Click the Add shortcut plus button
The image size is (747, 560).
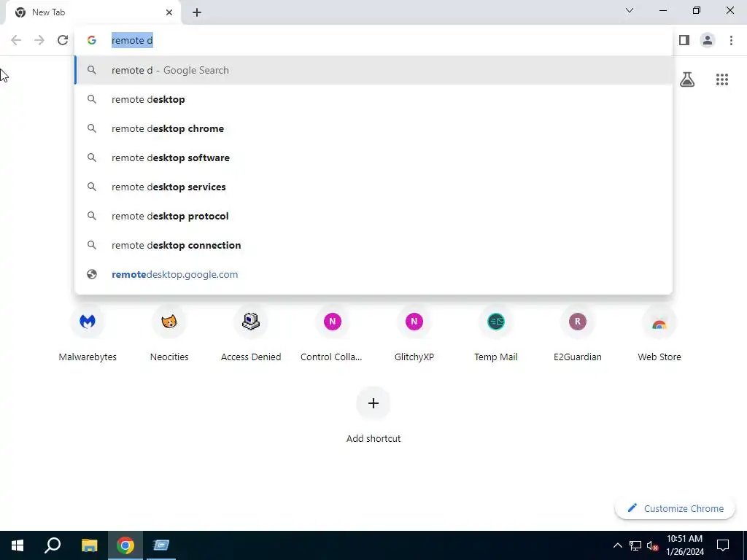373,403
